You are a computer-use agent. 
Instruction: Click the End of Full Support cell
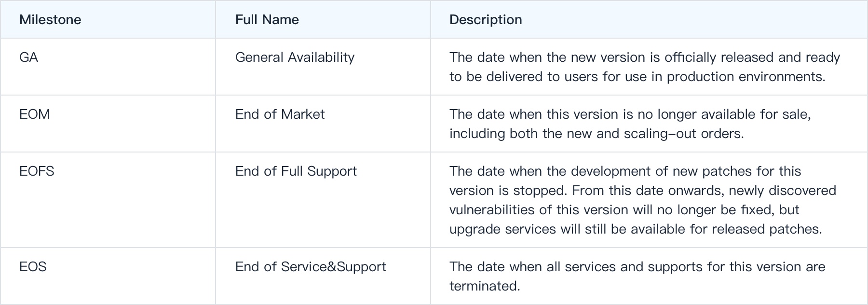(x=323, y=200)
